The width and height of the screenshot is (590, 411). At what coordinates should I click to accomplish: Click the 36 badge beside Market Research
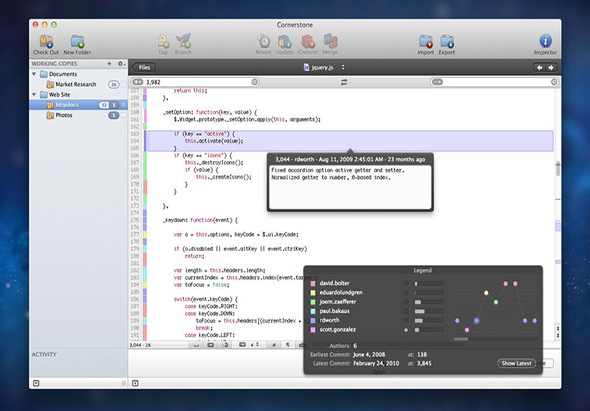click(x=114, y=84)
